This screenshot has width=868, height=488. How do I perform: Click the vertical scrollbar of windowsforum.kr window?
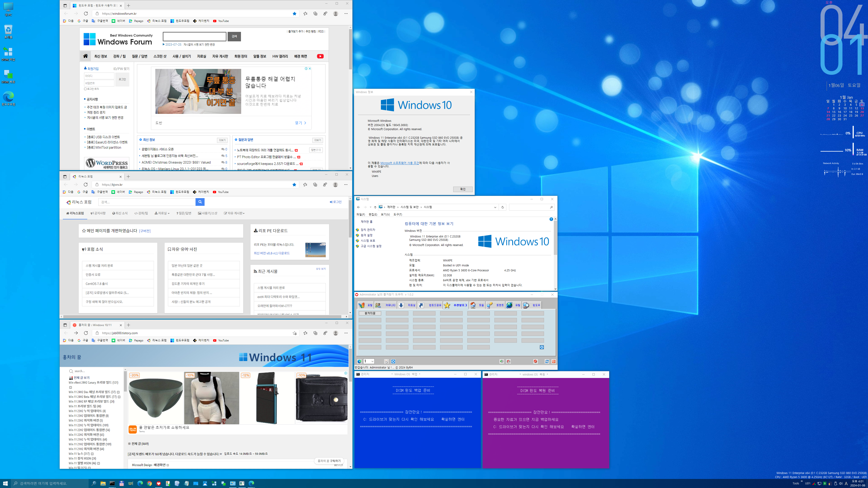[x=350, y=49]
